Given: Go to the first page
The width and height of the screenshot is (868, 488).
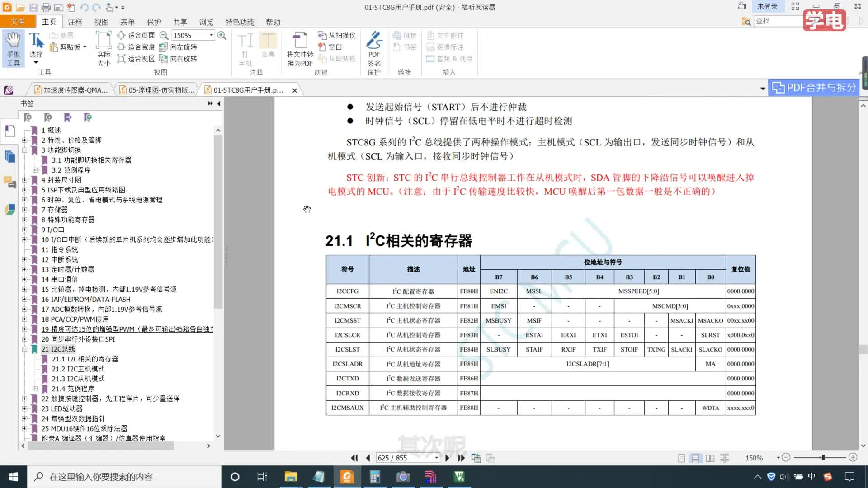Looking at the screenshot, I should (x=354, y=458).
